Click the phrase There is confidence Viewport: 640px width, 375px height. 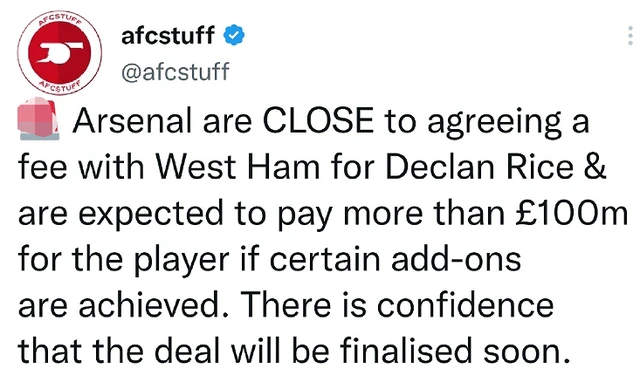click(397, 305)
